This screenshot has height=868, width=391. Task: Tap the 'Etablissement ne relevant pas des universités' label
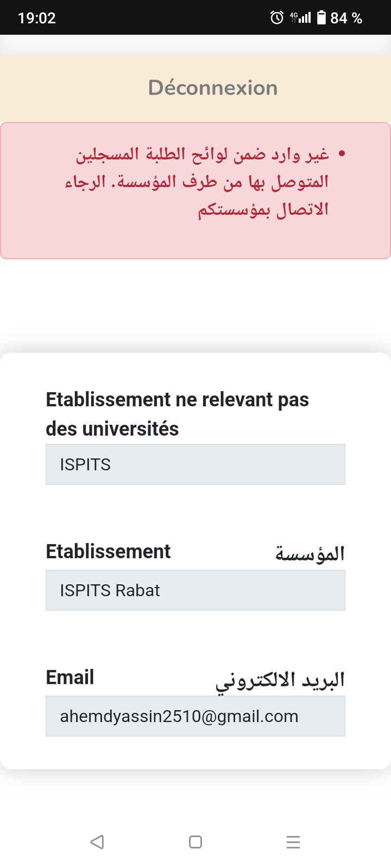(177, 414)
